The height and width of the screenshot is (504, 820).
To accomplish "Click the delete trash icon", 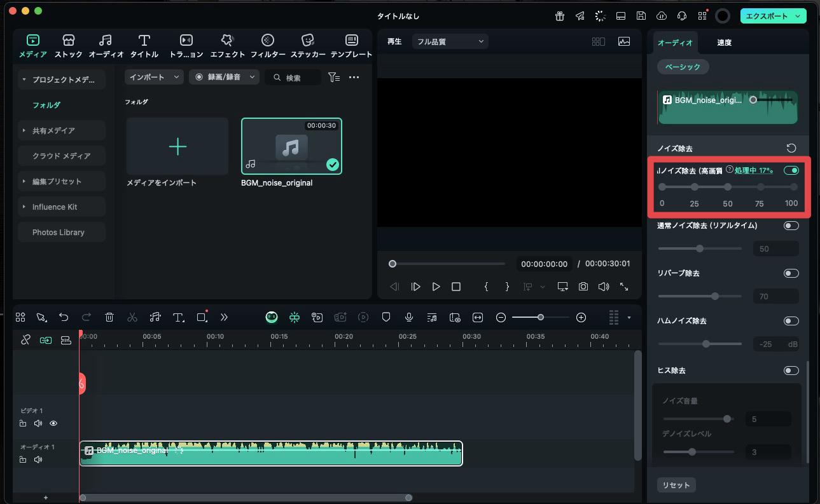I will [109, 317].
